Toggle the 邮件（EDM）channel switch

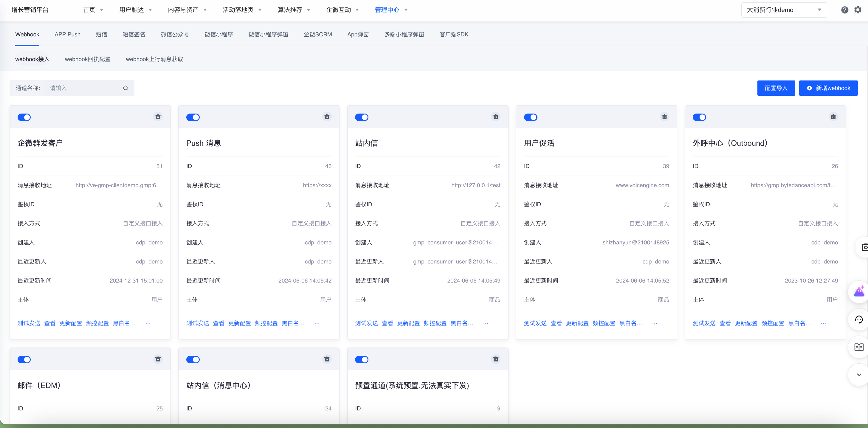coord(24,359)
